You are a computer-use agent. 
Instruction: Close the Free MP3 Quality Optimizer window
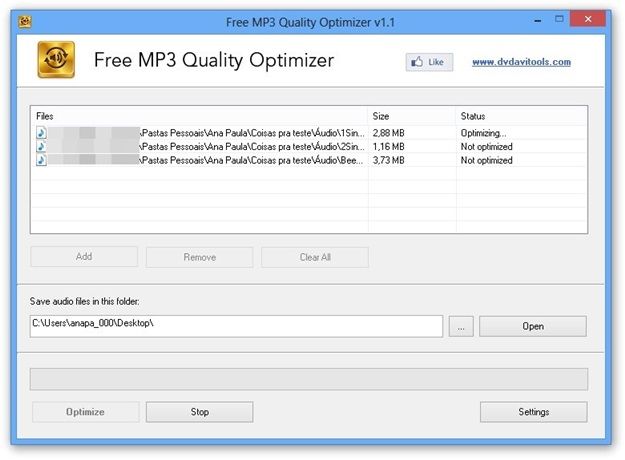coord(588,19)
